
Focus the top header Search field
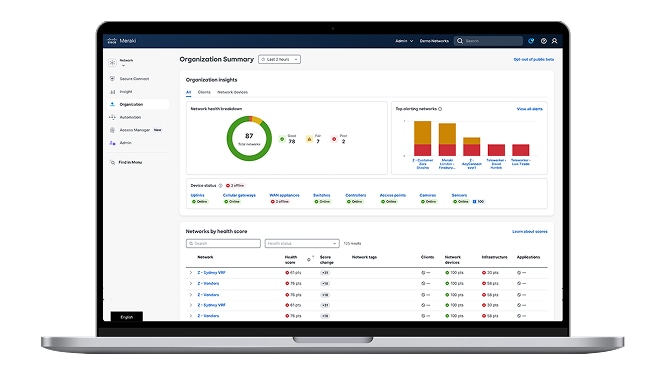click(488, 41)
